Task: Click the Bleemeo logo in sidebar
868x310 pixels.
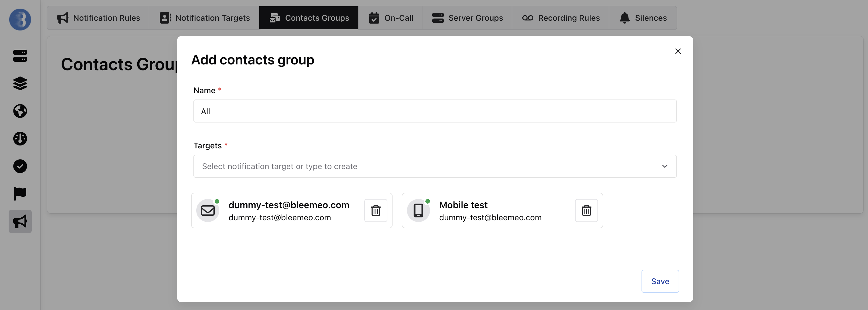Action: tap(20, 20)
